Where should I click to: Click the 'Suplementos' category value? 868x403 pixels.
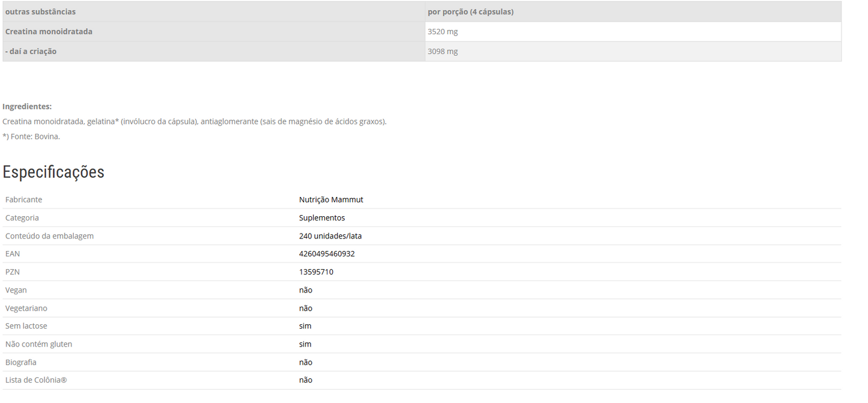tap(322, 217)
